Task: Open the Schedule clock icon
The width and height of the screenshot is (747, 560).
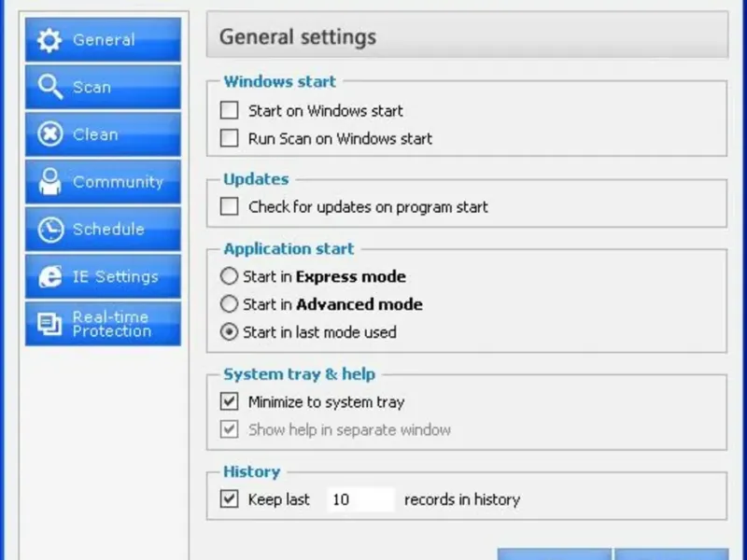Action: pyautogui.click(x=50, y=230)
